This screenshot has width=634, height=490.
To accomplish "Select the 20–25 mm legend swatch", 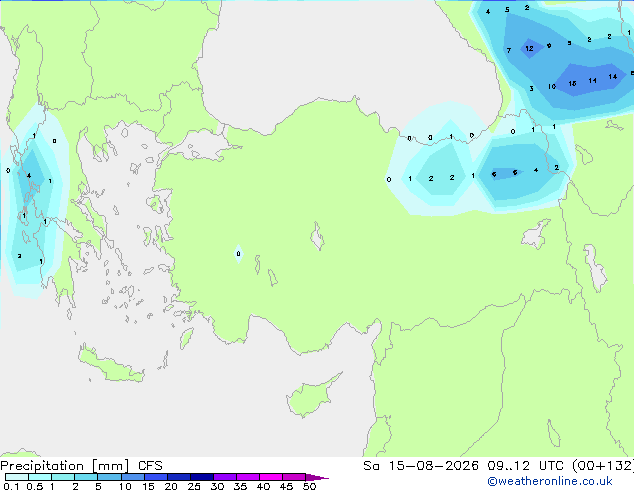I will pos(178,477).
